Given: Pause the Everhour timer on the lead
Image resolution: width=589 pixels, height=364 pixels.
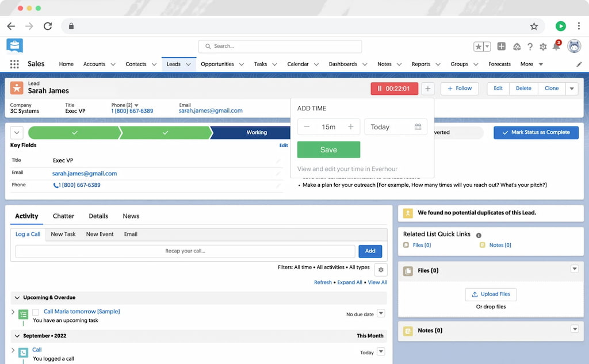Looking at the screenshot, I should click(379, 89).
